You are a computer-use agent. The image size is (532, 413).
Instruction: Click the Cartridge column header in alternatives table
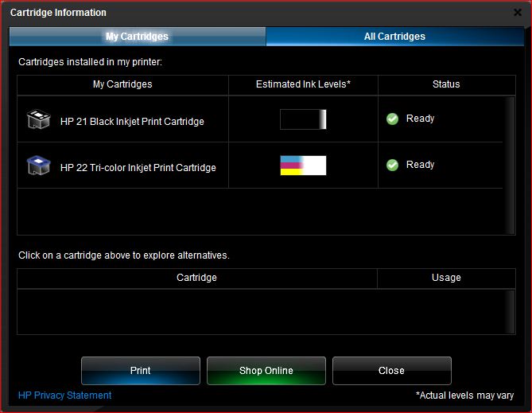[x=196, y=278]
